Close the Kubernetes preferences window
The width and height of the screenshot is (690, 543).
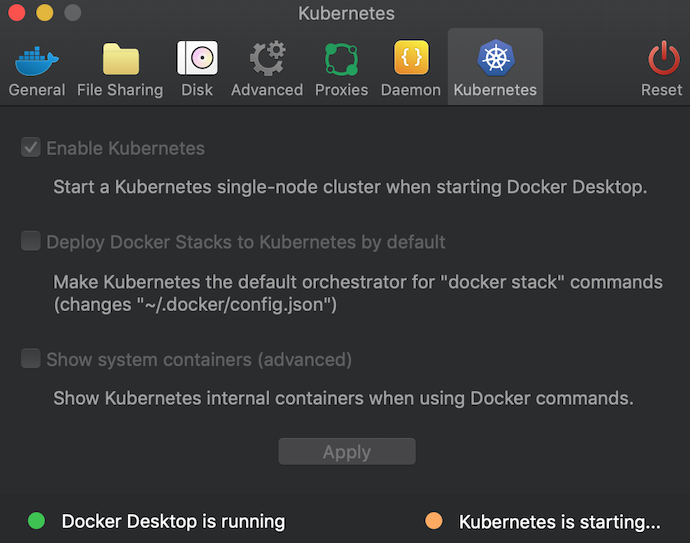pos(18,14)
